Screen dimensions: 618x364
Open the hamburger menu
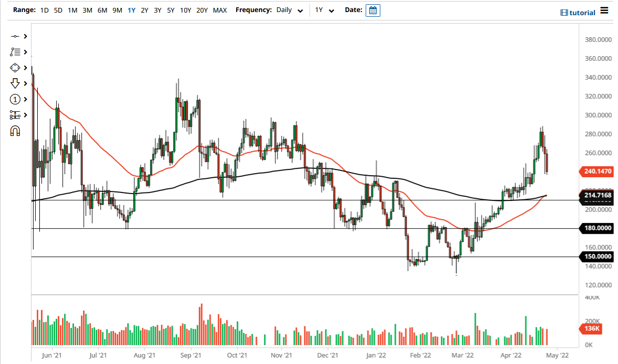coord(604,12)
